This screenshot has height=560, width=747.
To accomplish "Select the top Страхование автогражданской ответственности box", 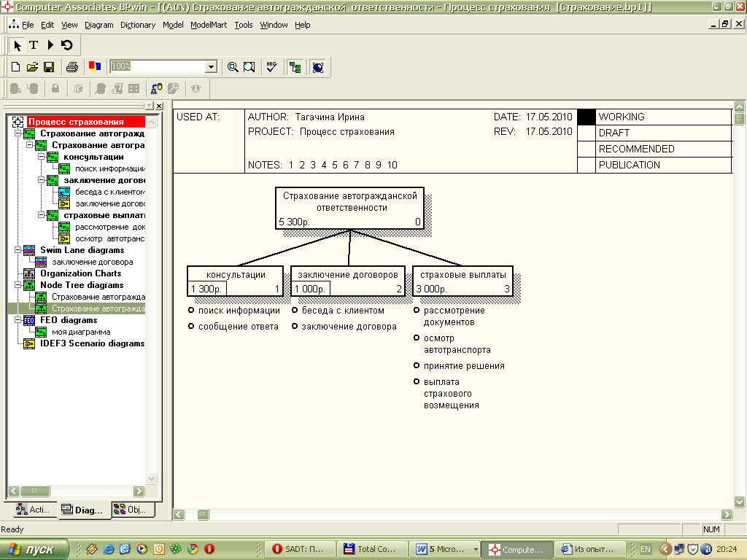I will coord(349,208).
